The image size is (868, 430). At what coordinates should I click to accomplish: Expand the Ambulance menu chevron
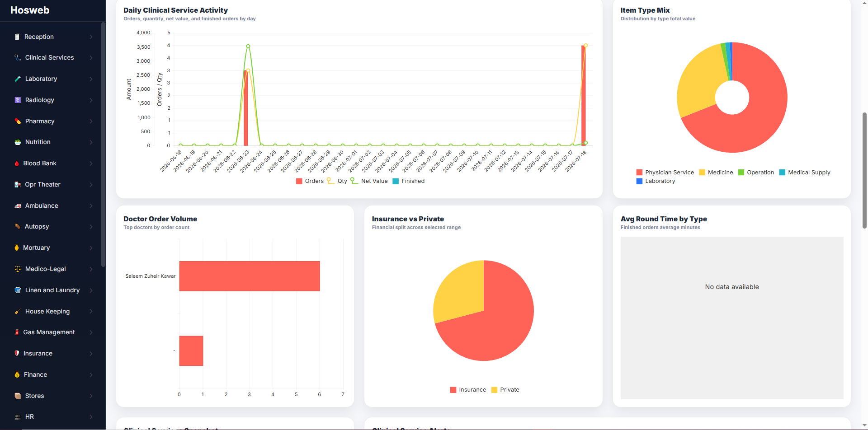[x=91, y=206]
